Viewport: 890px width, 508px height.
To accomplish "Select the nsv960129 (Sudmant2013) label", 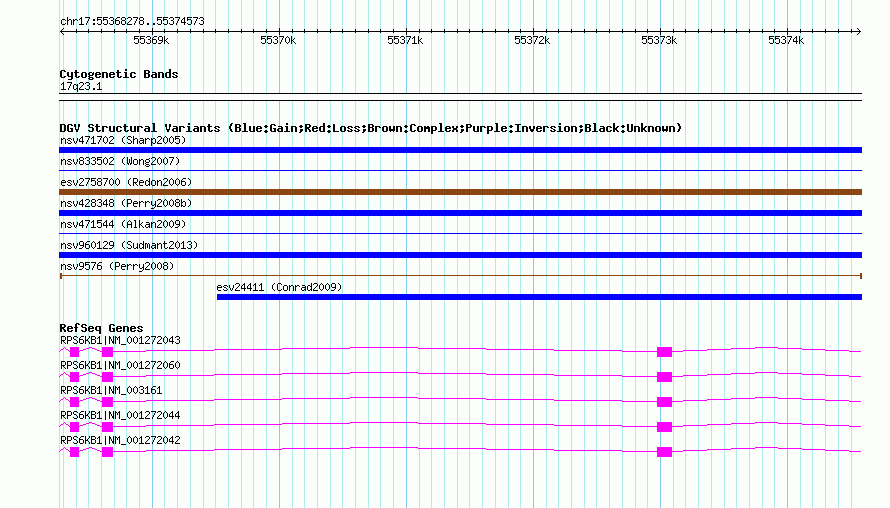I will pos(129,245).
